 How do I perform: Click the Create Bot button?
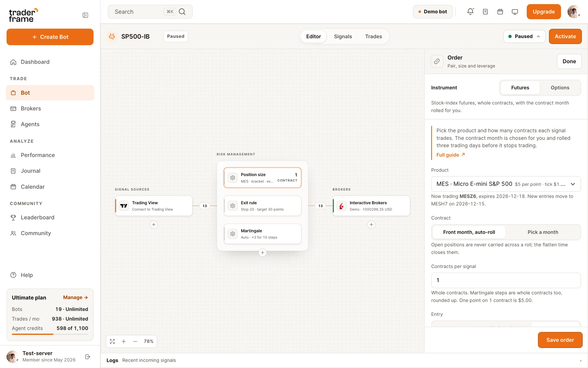[50, 37]
